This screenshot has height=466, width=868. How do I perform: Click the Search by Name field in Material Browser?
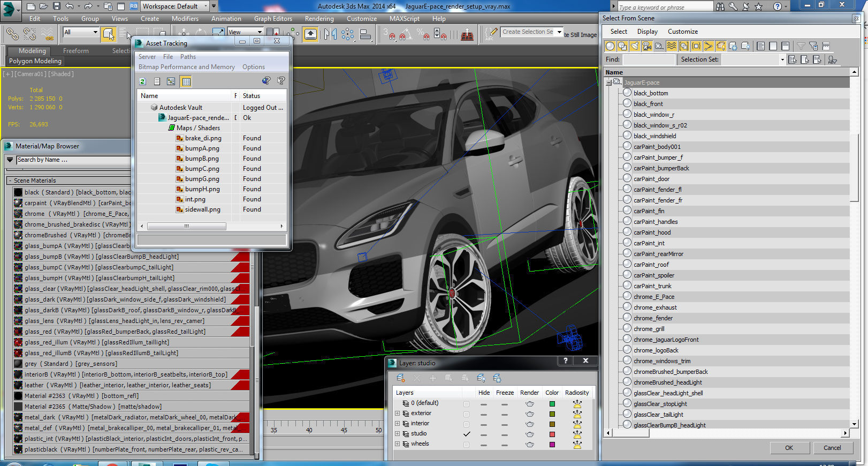(73, 160)
